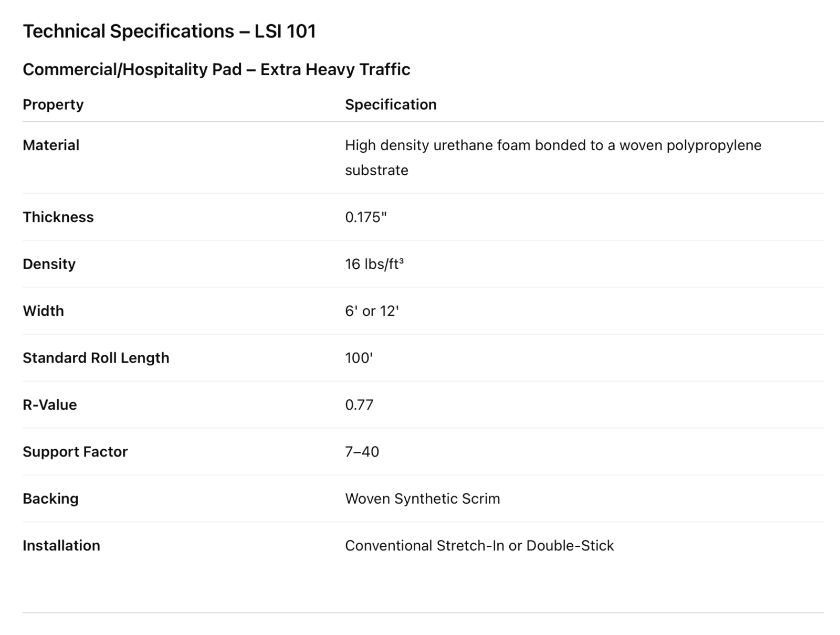Image resolution: width=840 pixels, height=635 pixels.
Task: Select the Density row label
Action: pyautogui.click(x=49, y=264)
